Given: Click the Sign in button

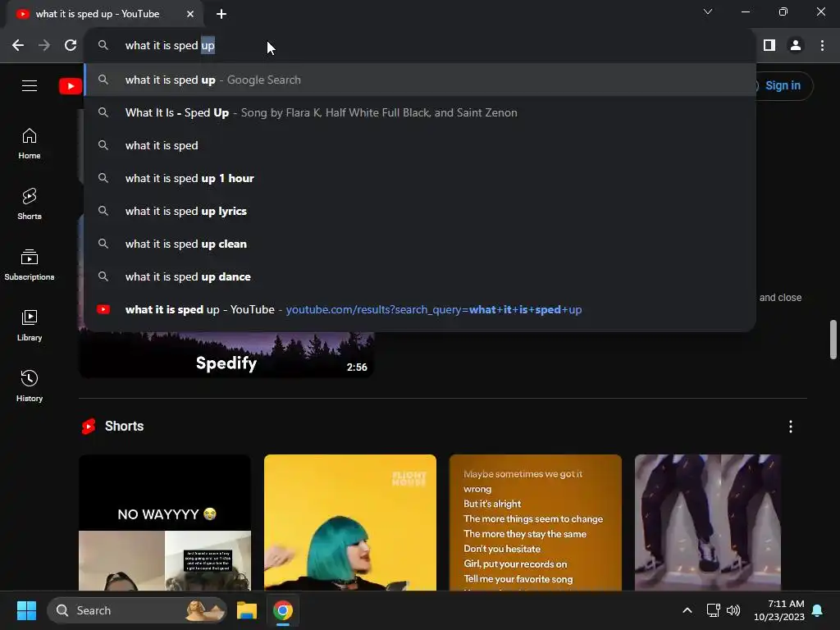Looking at the screenshot, I should coord(783,85).
